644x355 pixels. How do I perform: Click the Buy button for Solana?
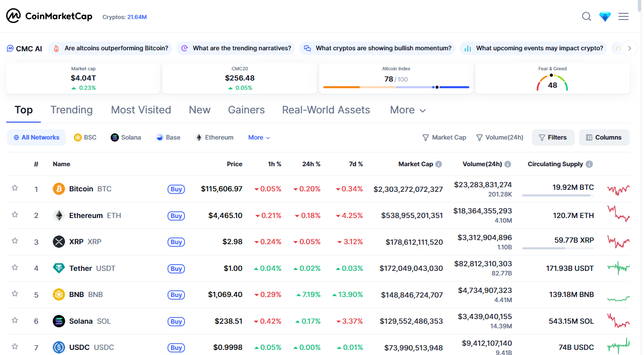pyautogui.click(x=176, y=321)
